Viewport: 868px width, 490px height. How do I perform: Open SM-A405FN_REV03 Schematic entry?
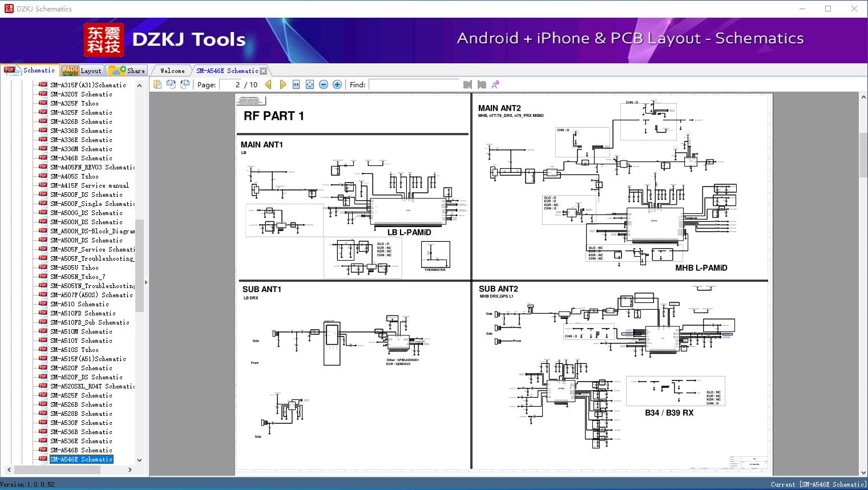(x=92, y=167)
